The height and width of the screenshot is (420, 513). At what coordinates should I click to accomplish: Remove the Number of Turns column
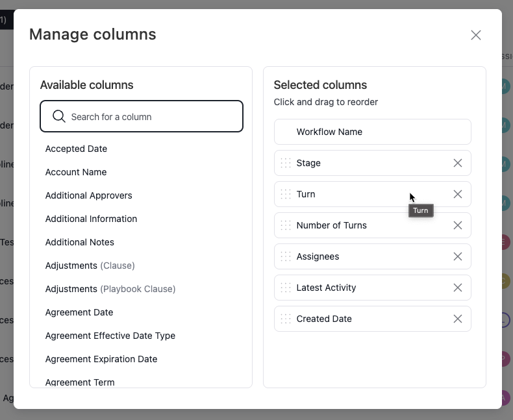(x=458, y=225)
